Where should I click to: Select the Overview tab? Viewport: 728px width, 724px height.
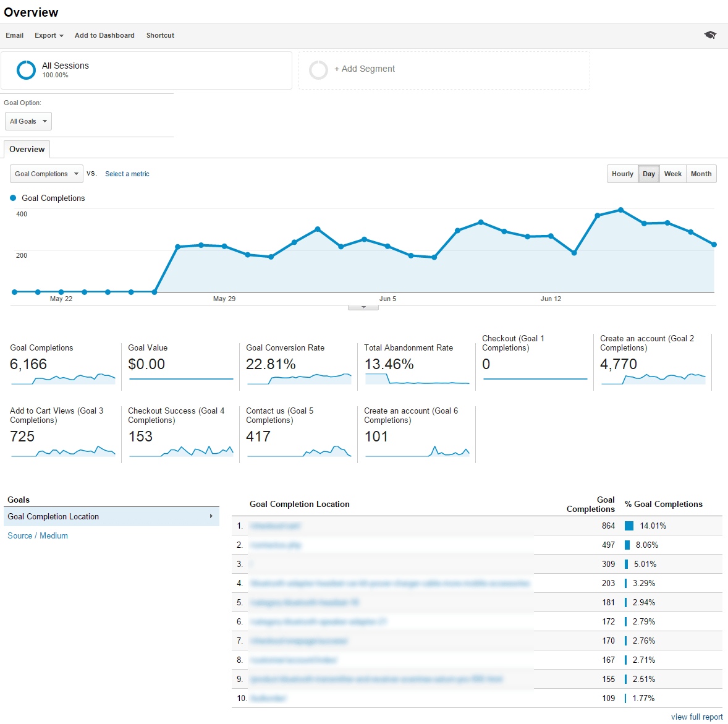click(x=27, y=149)
